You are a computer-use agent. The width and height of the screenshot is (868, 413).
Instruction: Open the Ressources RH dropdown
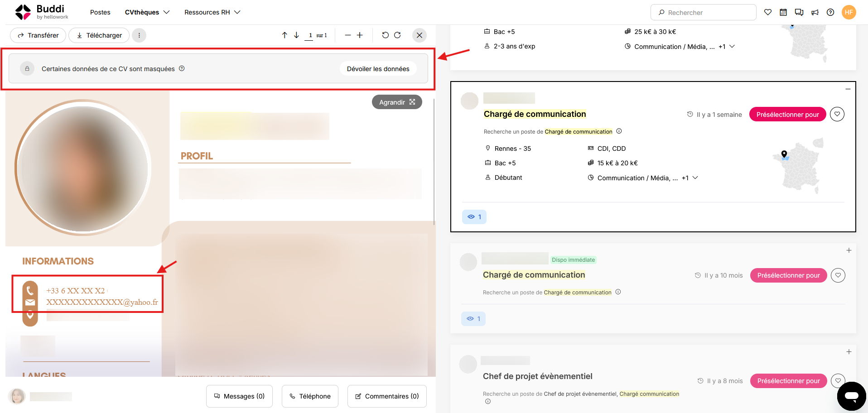(x=212, y=12)
